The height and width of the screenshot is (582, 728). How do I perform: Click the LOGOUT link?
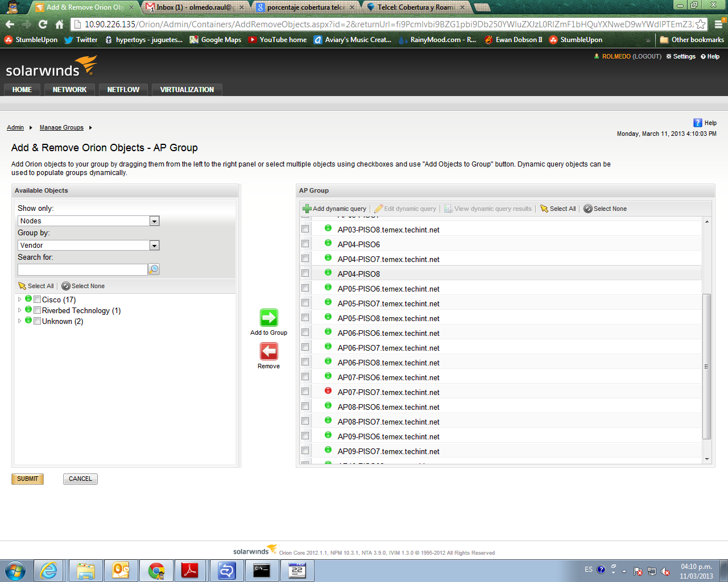(x=647, y=56)
